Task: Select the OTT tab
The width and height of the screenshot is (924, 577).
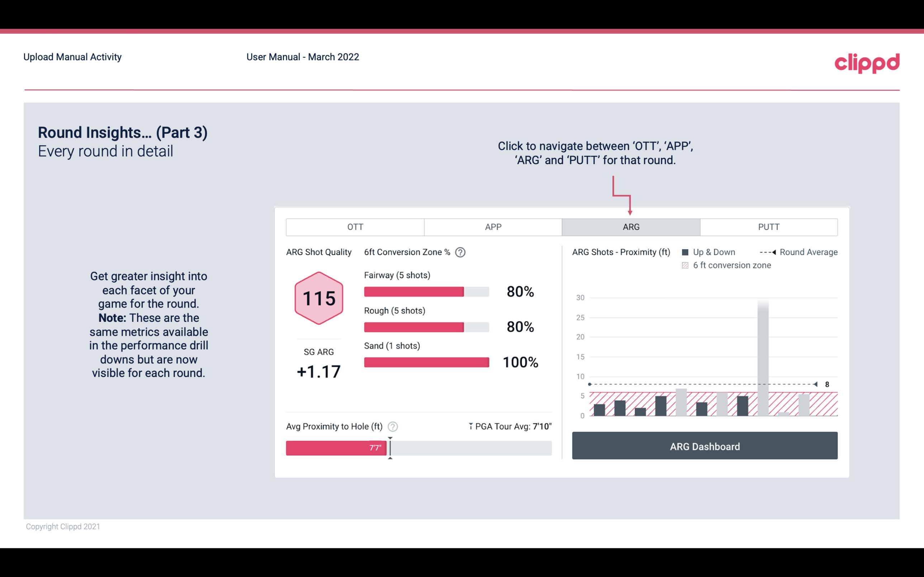Action: coord(355,226)
